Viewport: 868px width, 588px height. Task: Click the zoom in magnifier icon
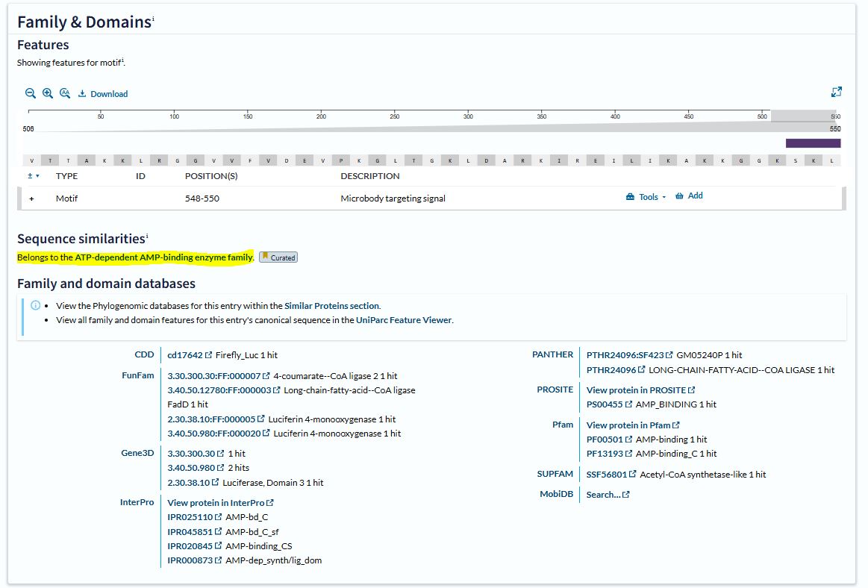pos(47,93)
